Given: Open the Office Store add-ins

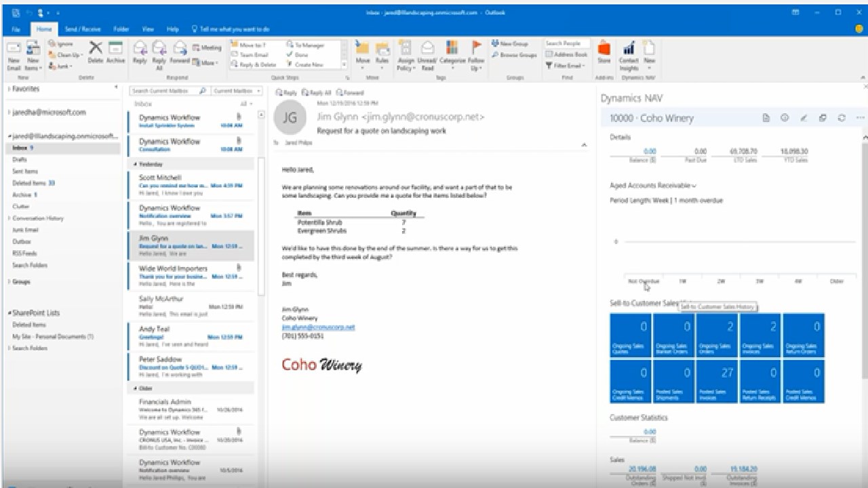Looking at the screenshot, I should [x=604, y=52].
